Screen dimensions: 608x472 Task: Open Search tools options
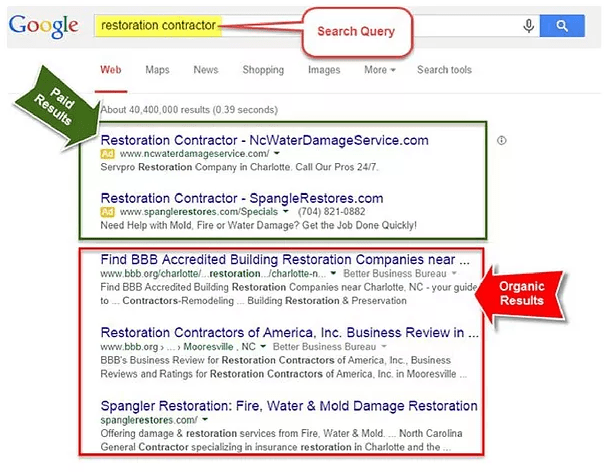click(444, 70)
